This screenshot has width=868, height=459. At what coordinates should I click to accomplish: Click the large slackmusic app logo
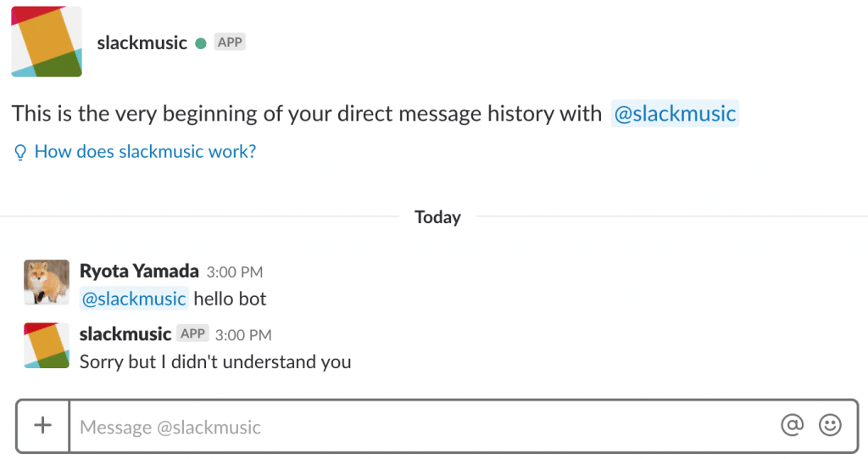coord(47,42)
